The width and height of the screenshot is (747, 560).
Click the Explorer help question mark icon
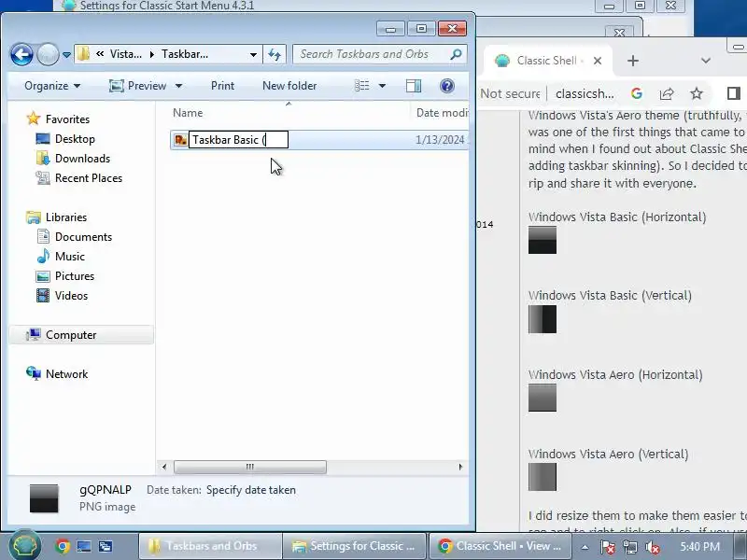point(447,86)
